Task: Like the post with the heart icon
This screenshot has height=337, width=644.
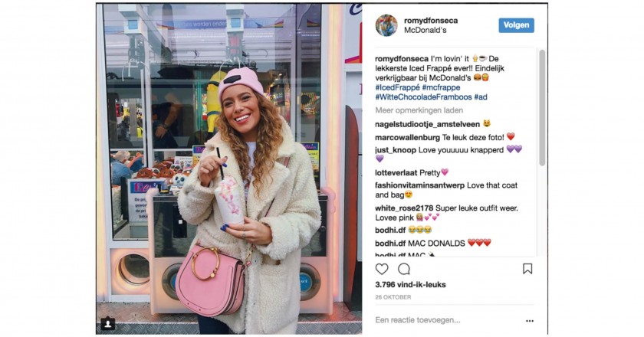Action: pos(382,269)
